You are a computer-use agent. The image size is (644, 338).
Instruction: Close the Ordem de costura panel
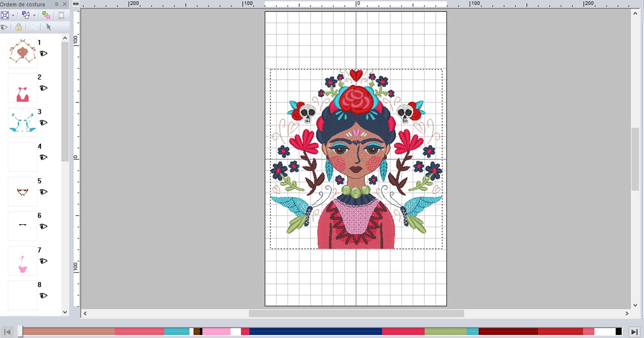pos(65,4)
